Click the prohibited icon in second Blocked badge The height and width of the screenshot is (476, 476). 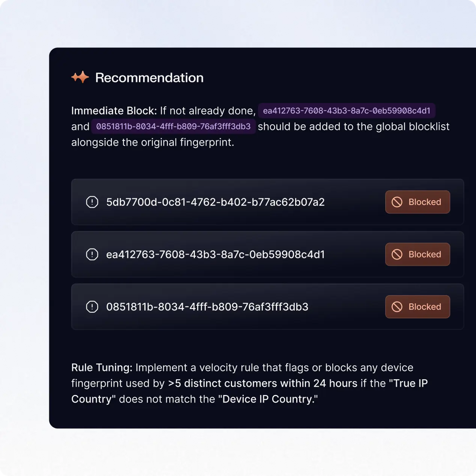tap(397, 254)
